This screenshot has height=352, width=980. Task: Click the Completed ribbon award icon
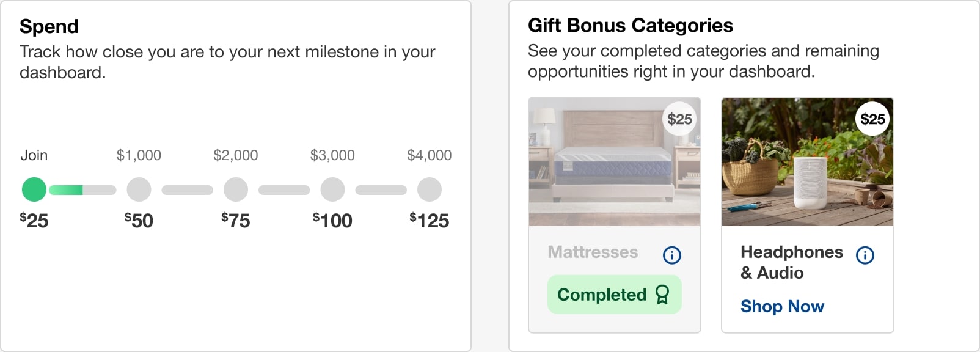coord(662,295)
